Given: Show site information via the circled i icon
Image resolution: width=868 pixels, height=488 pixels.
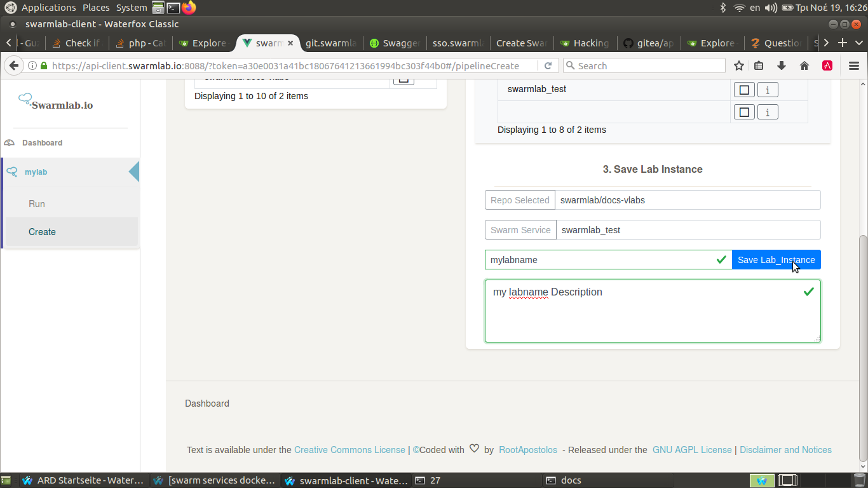Looking at the screenshot, I should click(32, 65).
